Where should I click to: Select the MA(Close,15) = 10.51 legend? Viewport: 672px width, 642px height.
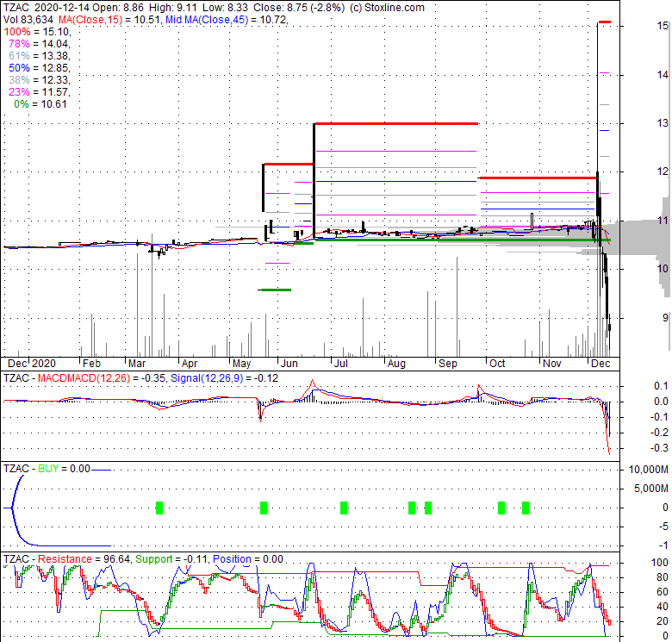click(109, 19)
